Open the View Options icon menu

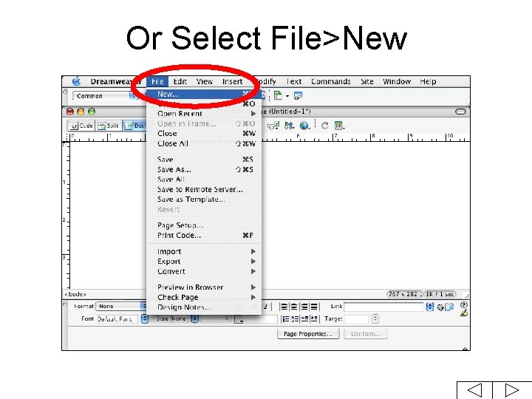[339, 126]
